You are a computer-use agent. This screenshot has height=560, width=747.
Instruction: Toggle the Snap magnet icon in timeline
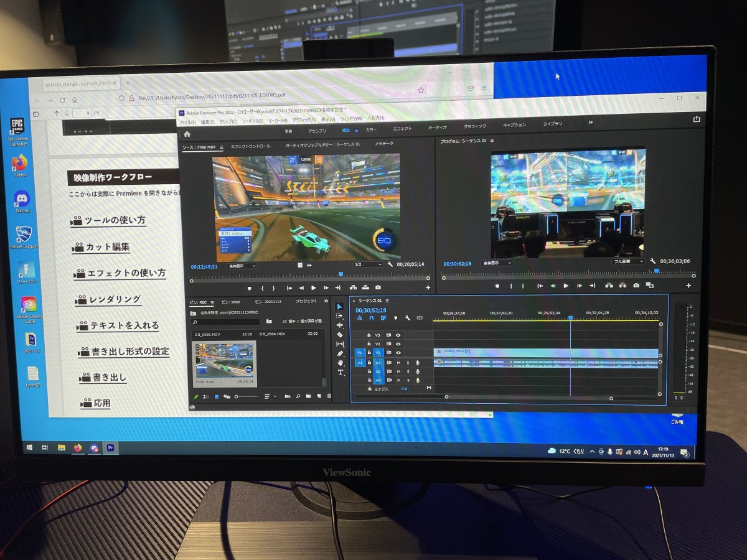372,318
